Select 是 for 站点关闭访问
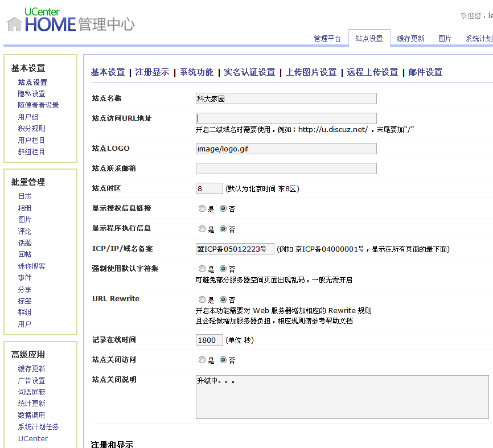The height and width of the screenshot is (448, 493). tap(202, 360)
